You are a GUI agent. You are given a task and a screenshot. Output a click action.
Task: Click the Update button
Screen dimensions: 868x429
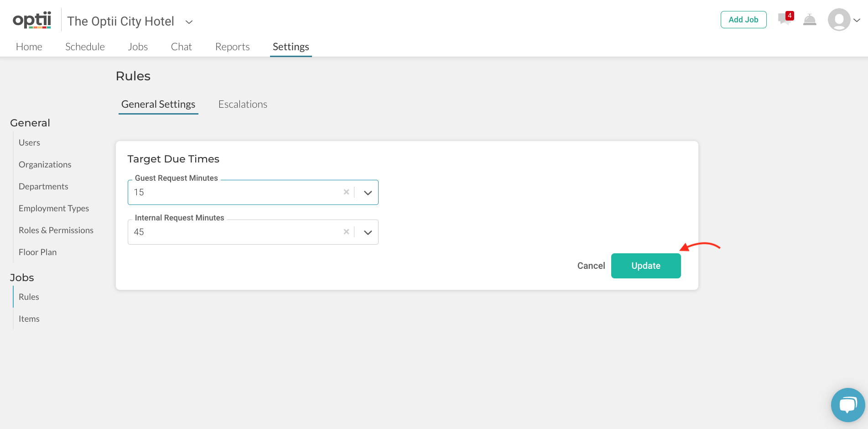[646, 266]
